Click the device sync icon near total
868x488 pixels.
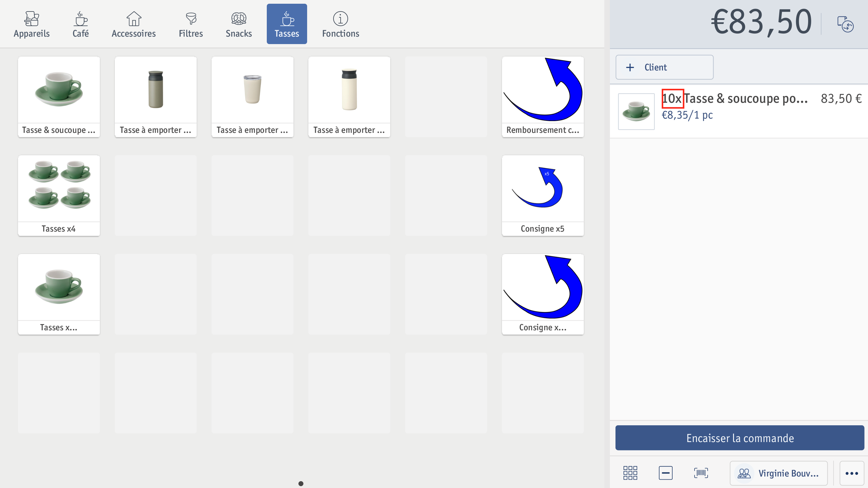coord(845,24)
